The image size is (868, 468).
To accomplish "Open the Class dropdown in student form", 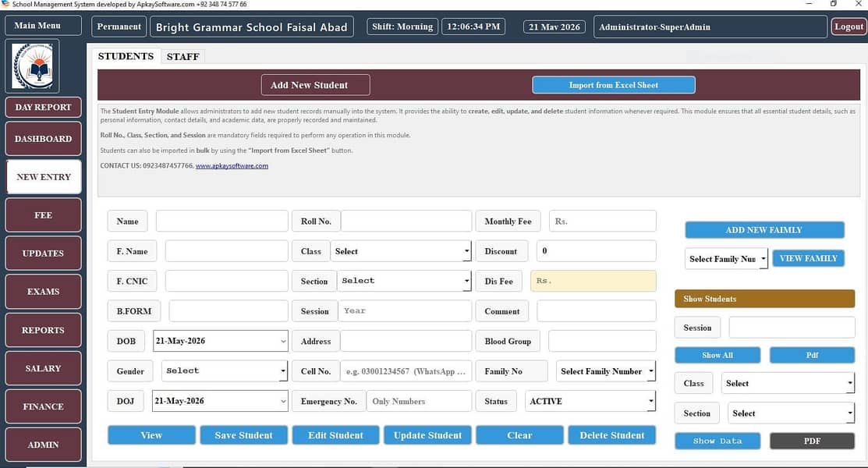I will coord(401,251).
